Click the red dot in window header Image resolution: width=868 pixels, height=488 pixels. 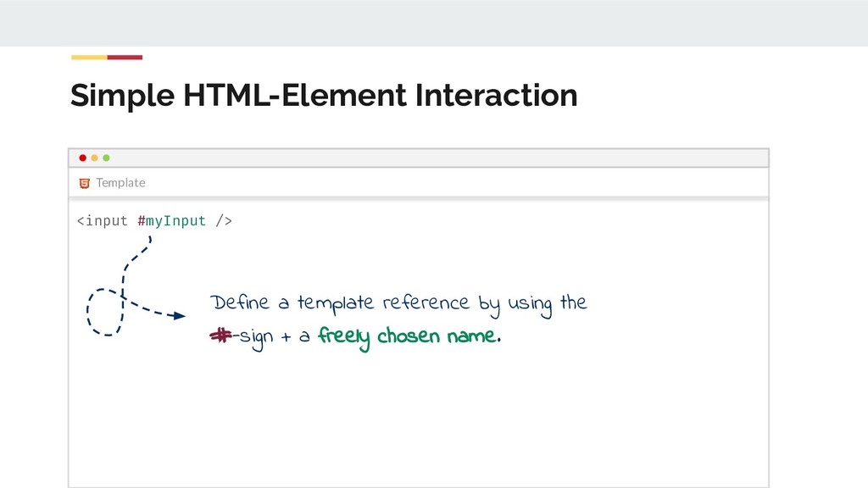tap(82, 158)
